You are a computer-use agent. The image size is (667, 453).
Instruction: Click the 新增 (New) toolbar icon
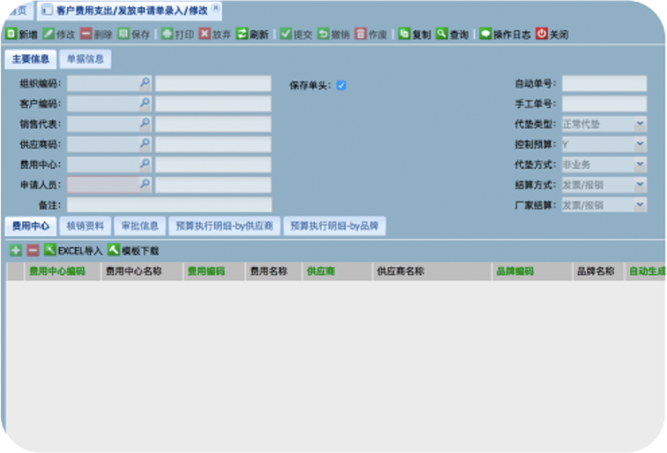pos(11,34)
